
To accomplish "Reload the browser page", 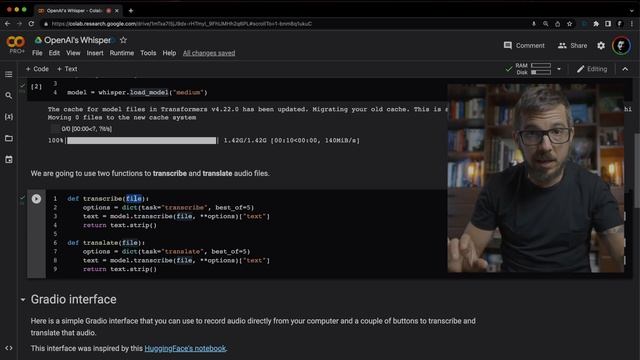I will tap(31, 24).
